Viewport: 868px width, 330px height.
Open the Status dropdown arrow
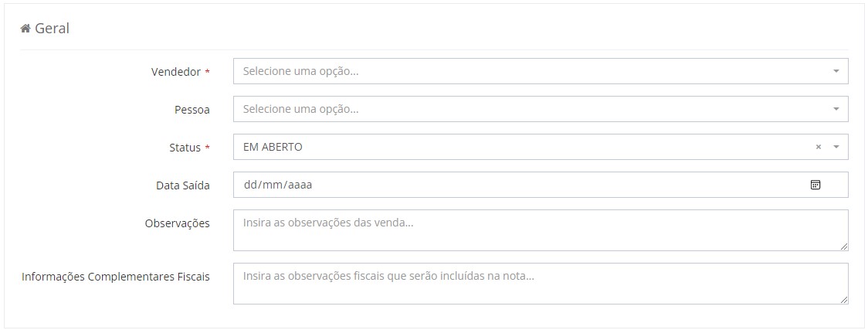(x=836, y=147)
